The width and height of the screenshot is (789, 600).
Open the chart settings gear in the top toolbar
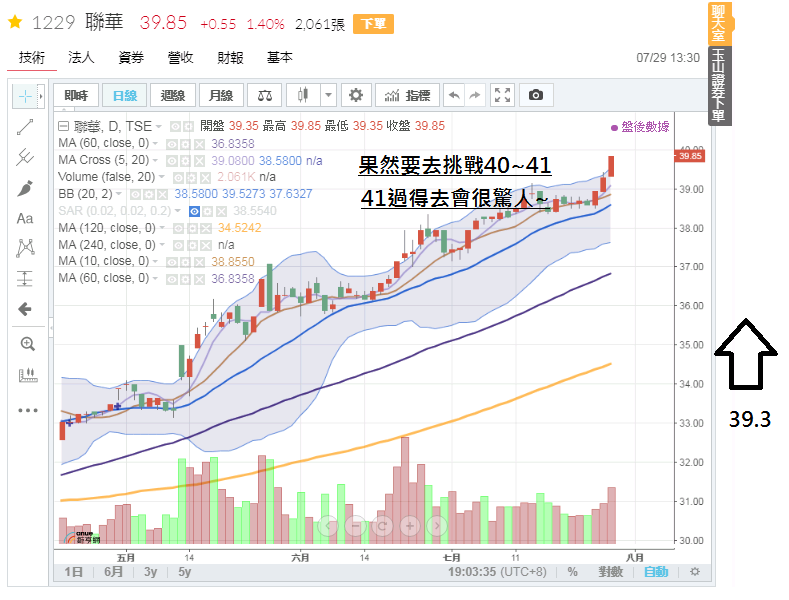click(356, 95)
